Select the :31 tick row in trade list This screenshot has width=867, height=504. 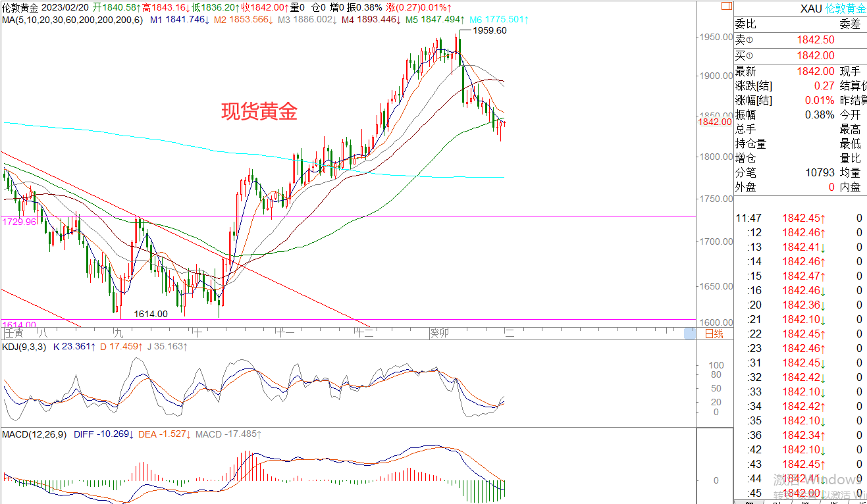pyautogui.click(x=800, y=363)
